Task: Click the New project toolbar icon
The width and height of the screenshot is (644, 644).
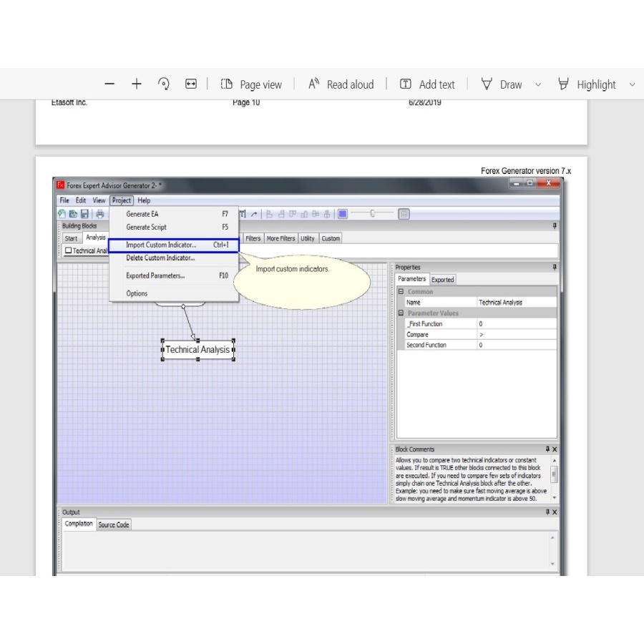Action: 62,213
